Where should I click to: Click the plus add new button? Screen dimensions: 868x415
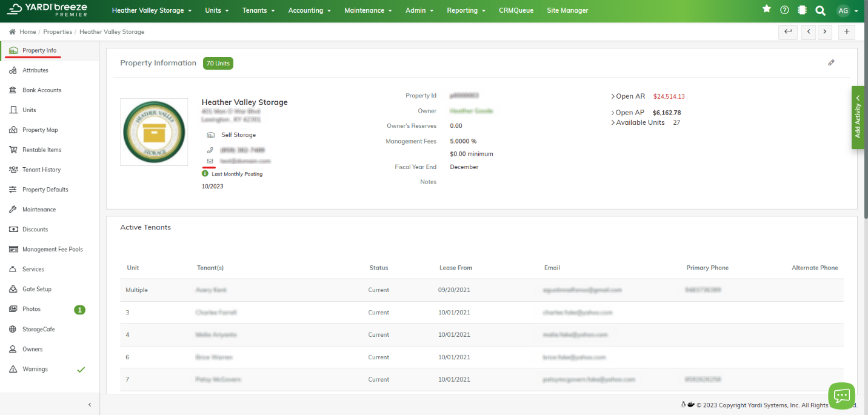pos(847,32)
